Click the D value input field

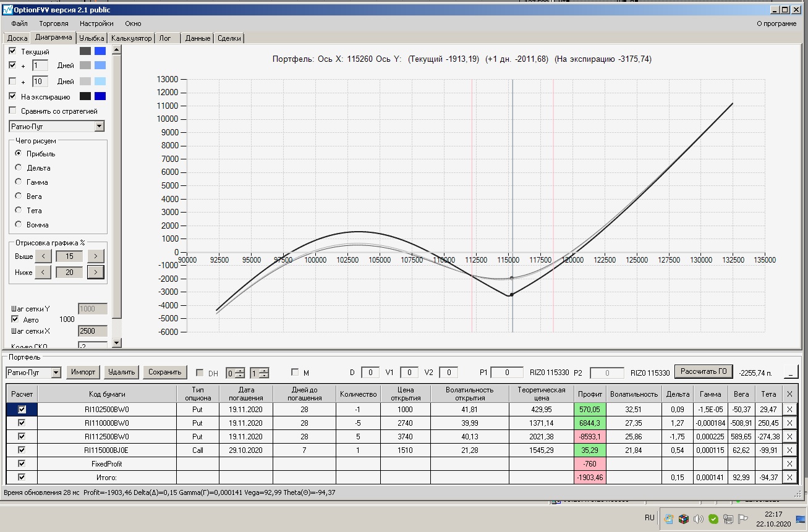[370, 373]
